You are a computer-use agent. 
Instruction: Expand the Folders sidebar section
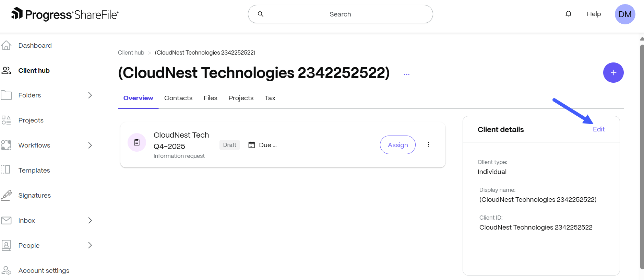90,95
